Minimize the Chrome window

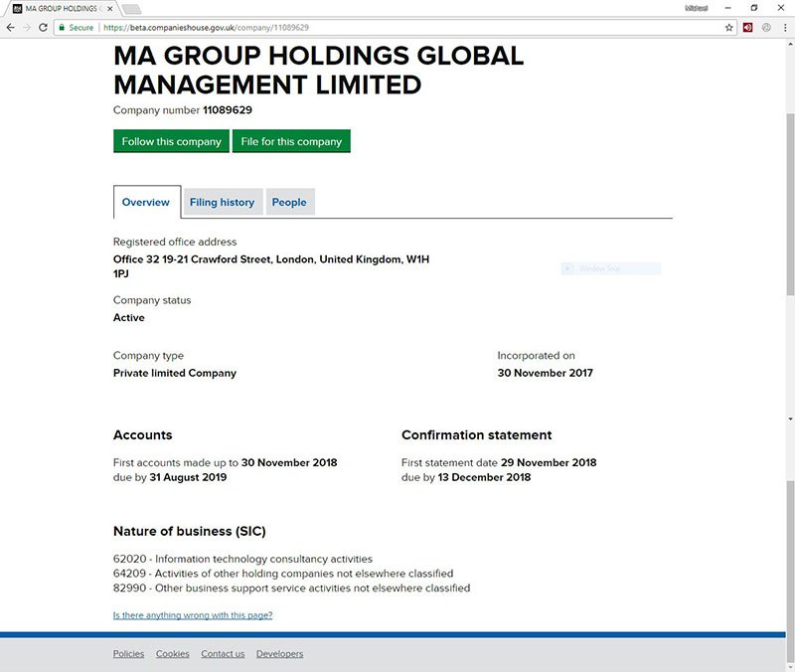(x=728, y=8)
